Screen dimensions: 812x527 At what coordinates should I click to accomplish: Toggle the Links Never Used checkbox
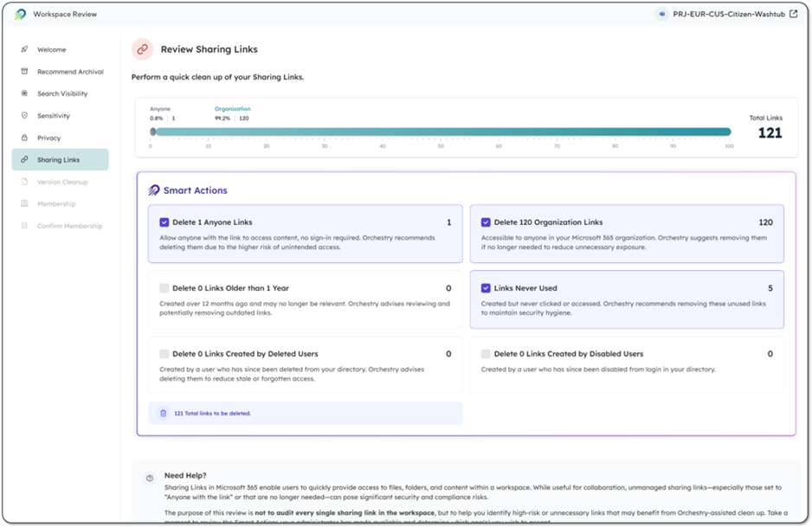click(486, 288)
